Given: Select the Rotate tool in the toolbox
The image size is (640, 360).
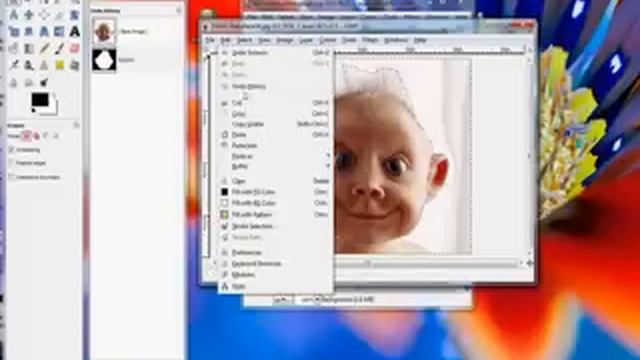Looking at the screenshot, I should click(74, 15).
